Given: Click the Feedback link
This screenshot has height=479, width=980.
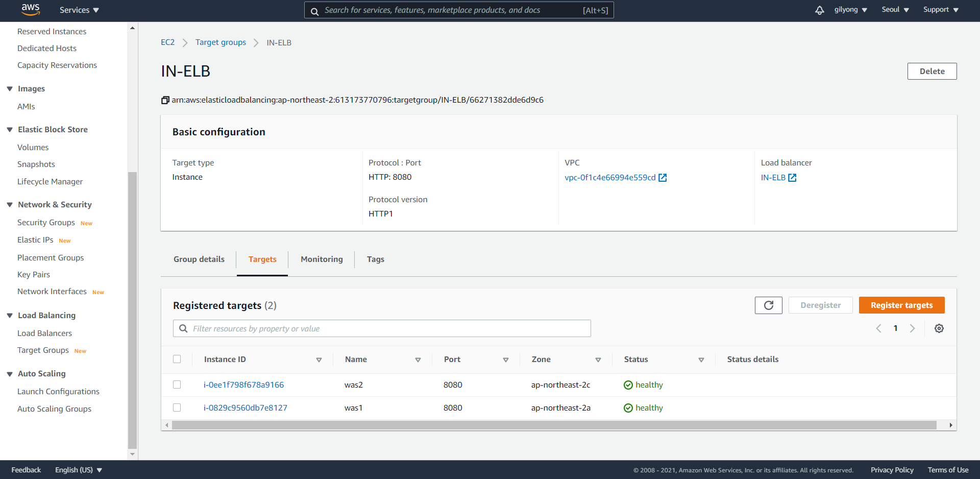Looking at the screenshot, I should point(26,470).
